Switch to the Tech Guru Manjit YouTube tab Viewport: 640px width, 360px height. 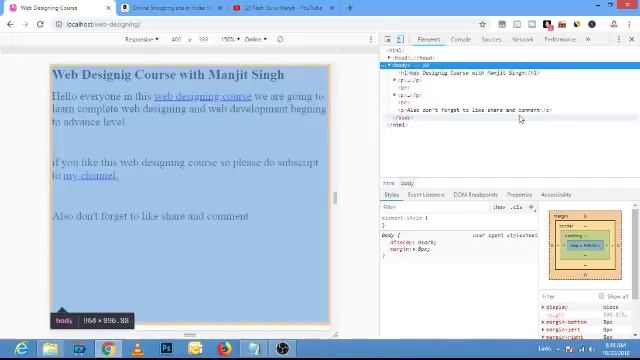[283, 8]
